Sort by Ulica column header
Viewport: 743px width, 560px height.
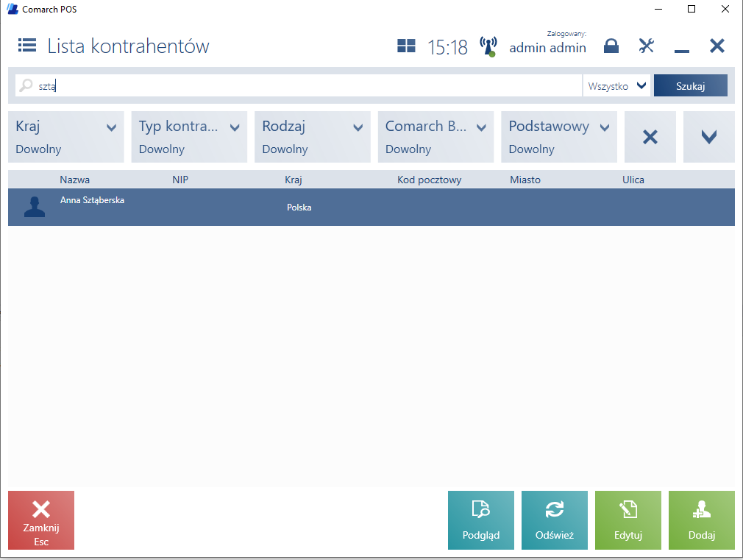click(633, 180)
